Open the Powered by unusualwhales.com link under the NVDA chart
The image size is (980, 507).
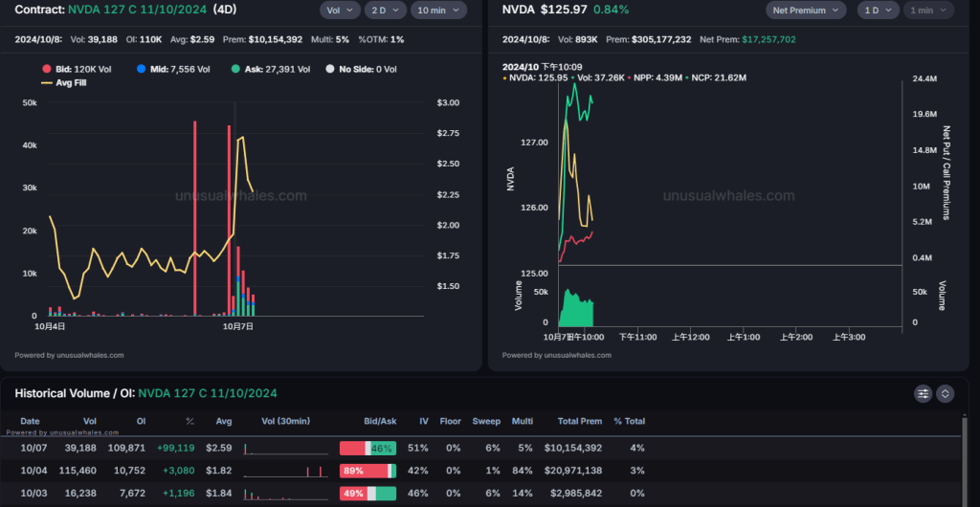coord(556,355)
